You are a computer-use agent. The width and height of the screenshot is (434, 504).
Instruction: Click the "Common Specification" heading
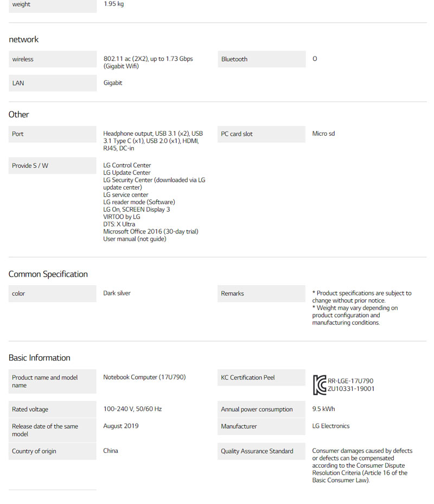48,274
